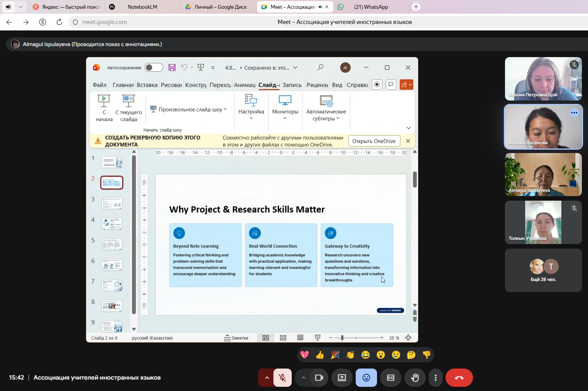Open the emoji reactions button
The image size is (588, 391).
(366, 378)
